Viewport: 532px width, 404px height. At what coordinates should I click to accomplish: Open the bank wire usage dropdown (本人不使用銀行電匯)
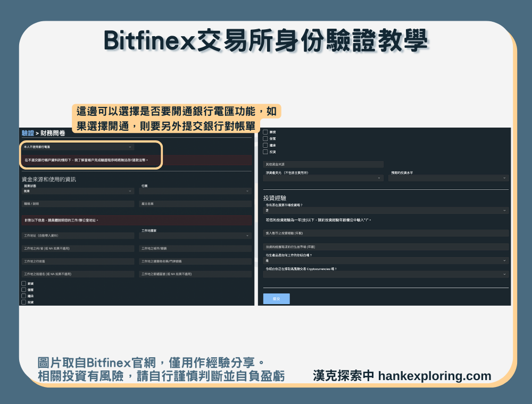pyautogui.click(x=78, y=147)
